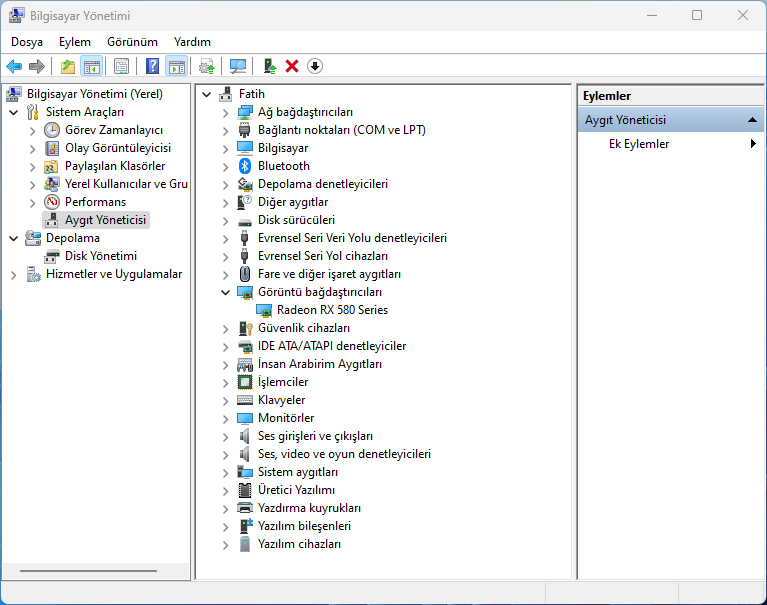
Task: Toggle the action pane show/hide toolbar button
Action: (177, 66)
